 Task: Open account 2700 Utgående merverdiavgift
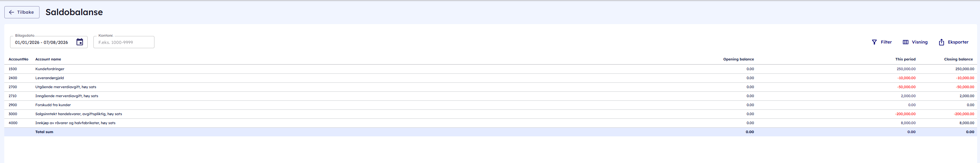[x=490, y=87]
